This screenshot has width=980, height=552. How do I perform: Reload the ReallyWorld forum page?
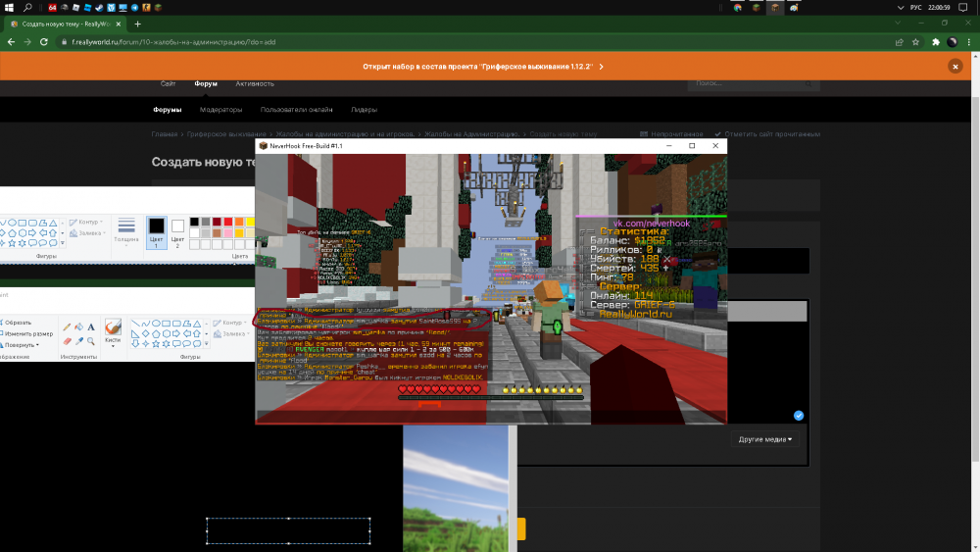(x=44, y=42)
